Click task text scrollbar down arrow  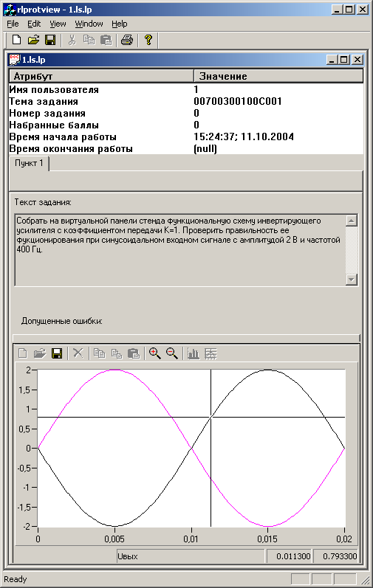pos(352,279)
